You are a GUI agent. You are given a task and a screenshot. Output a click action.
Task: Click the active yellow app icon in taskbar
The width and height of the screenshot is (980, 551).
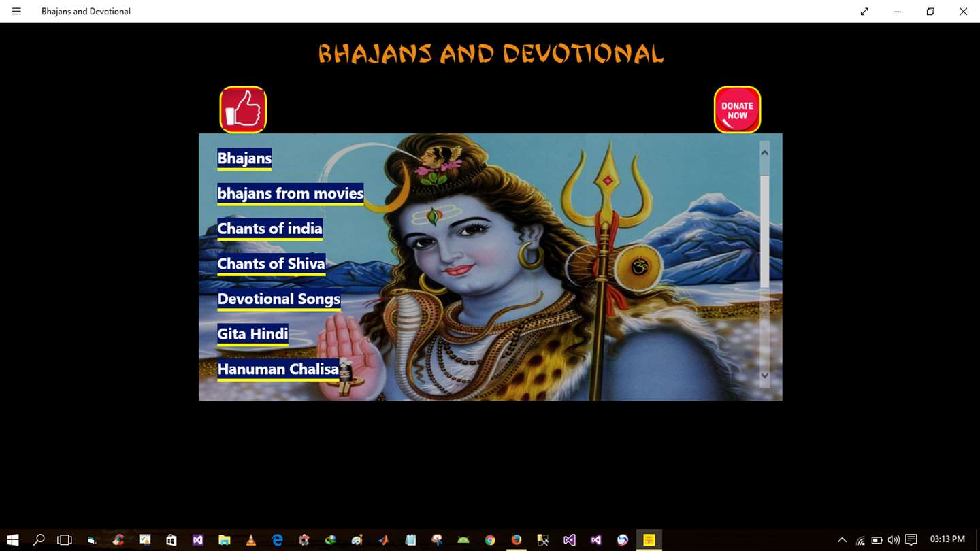pyautogui.click(x=649, y=540)
